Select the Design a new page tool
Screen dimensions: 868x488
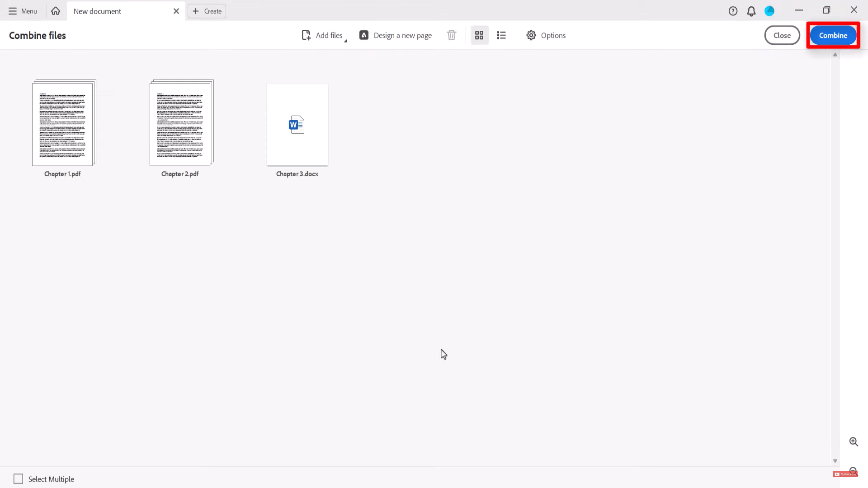point(396,35)
